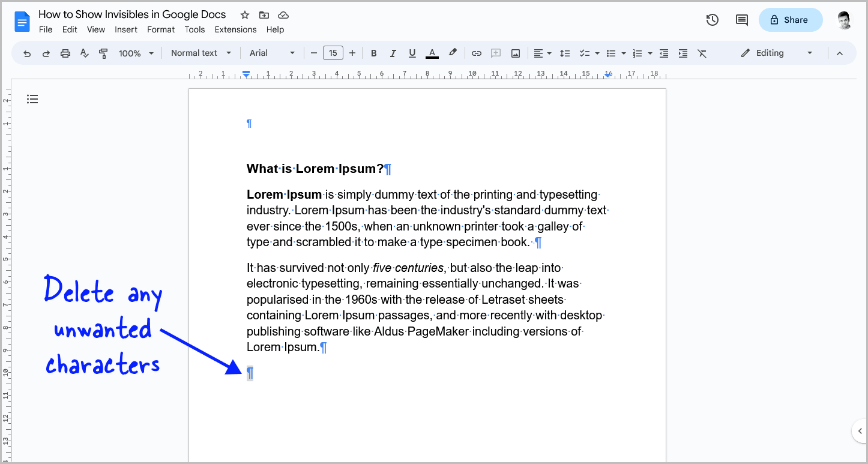Open the paragraph styles dropdown showing Normal text

[201, 53]
